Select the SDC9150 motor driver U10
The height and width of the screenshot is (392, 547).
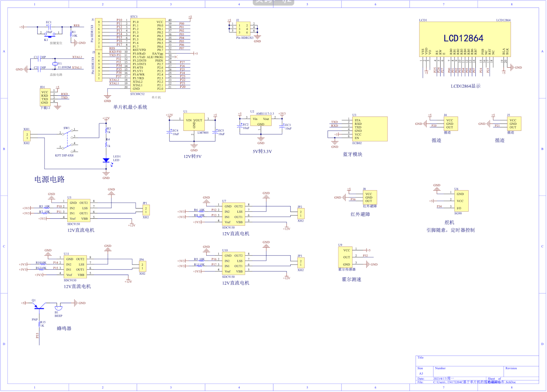pos(233,263)
